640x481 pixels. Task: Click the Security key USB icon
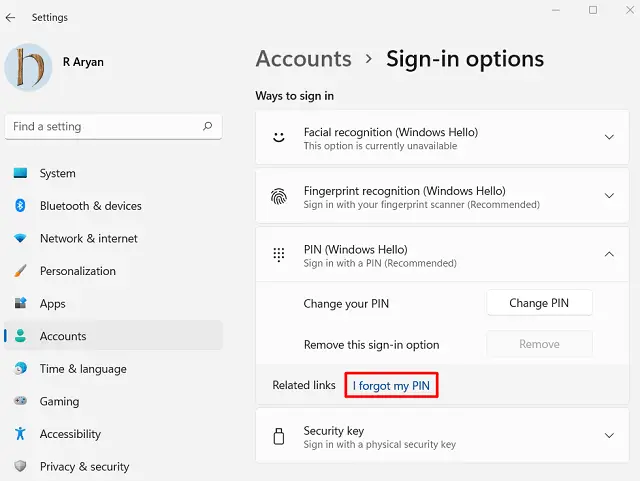pyautogui.click(x=279, y=436)
